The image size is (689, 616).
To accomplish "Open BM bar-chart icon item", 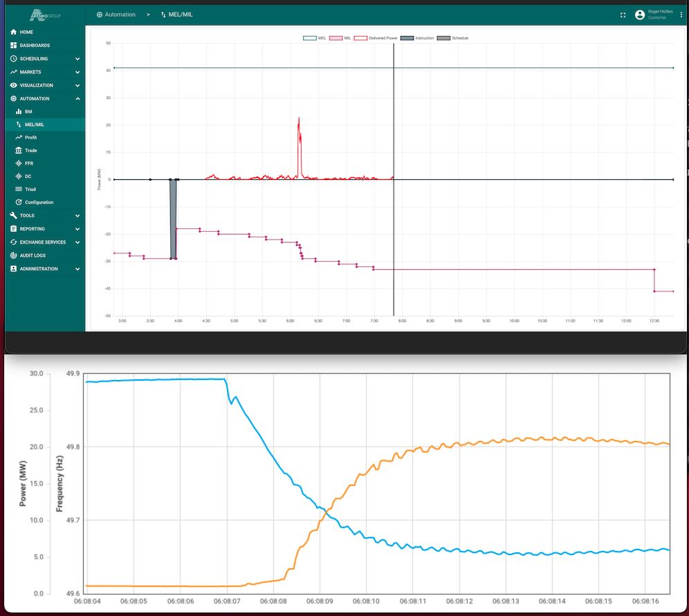I will click(x=19, y=111).
